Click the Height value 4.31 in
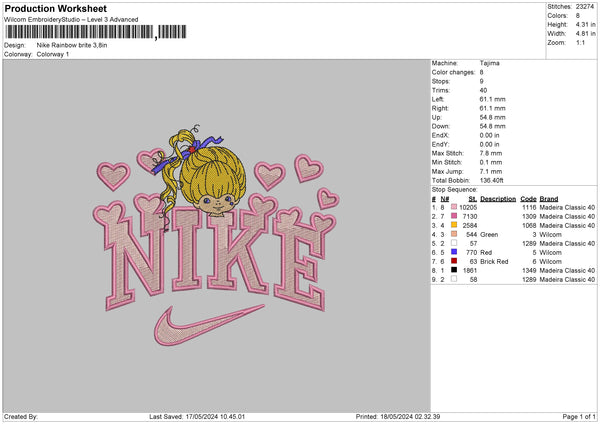This screenshot has width=600, height=424. 585,24
